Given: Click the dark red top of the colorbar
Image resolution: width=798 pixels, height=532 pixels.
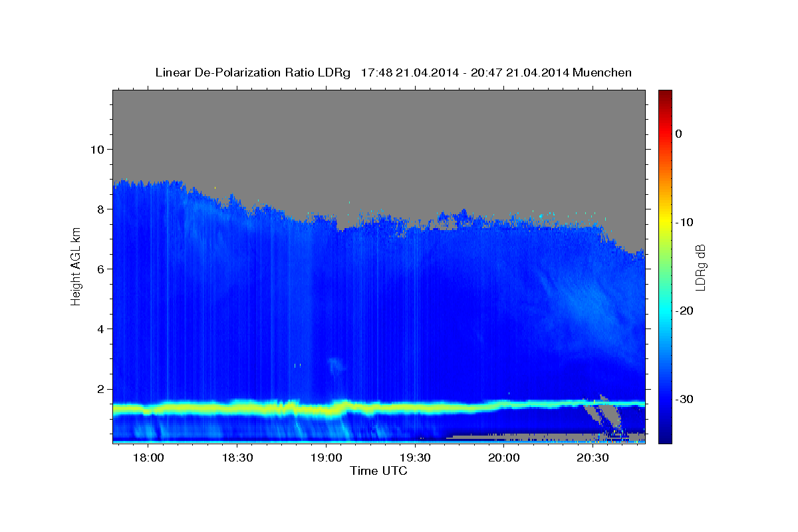Looking at the screenshot, I should (665, 94).
